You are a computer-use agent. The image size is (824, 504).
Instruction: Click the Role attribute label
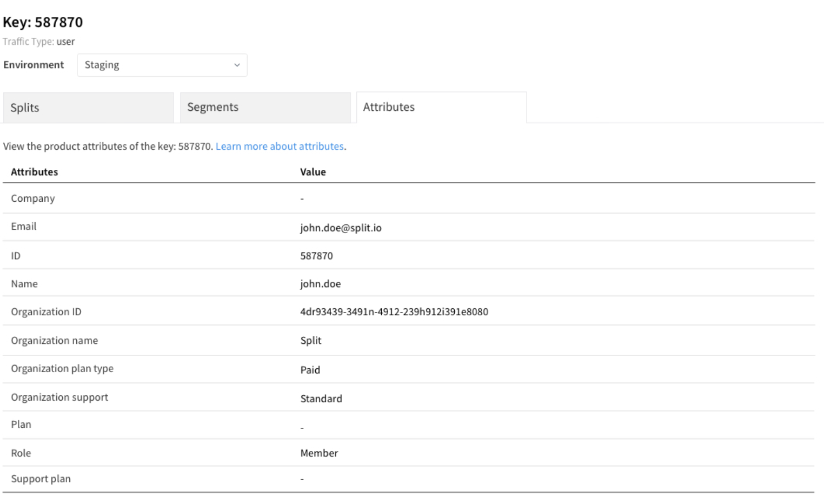tap(21, 453)
